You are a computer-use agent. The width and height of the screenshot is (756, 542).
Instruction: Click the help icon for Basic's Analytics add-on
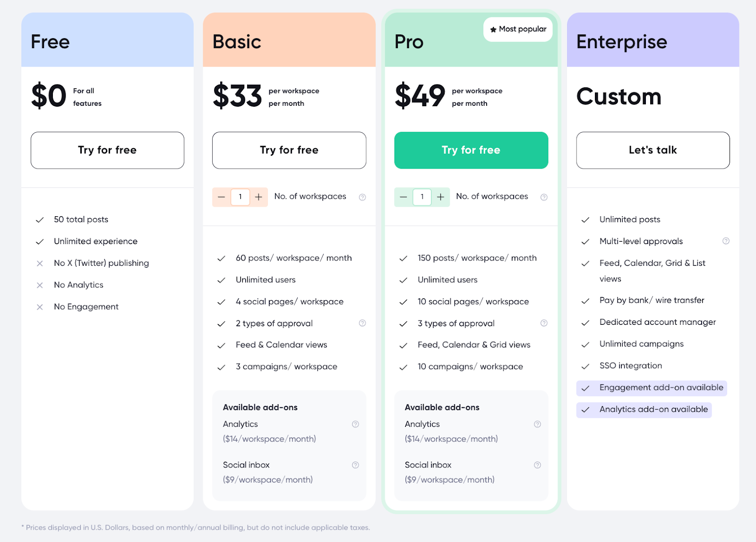(x=355, y=424)
